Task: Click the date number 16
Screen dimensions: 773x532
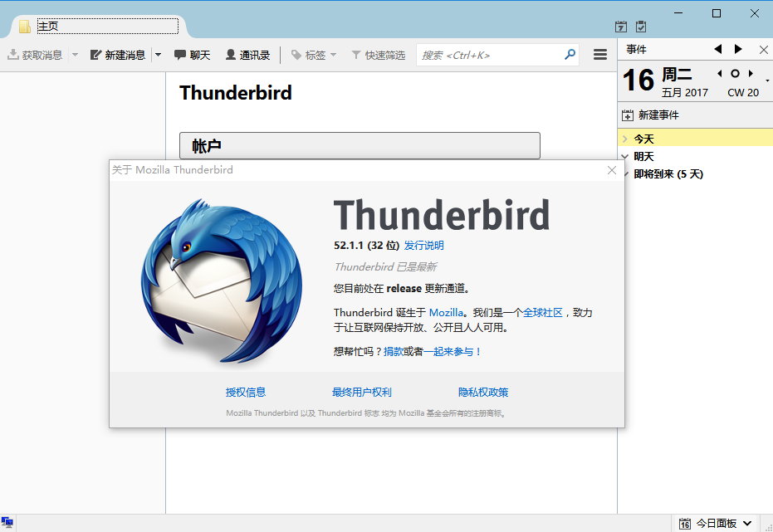Action: [x=638, y=81]
